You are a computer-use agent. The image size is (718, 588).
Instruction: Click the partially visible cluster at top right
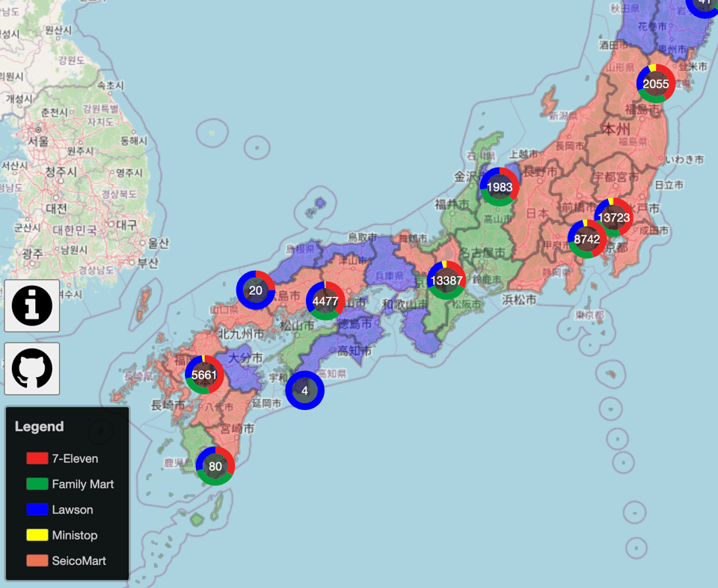[x=703, y=4]
